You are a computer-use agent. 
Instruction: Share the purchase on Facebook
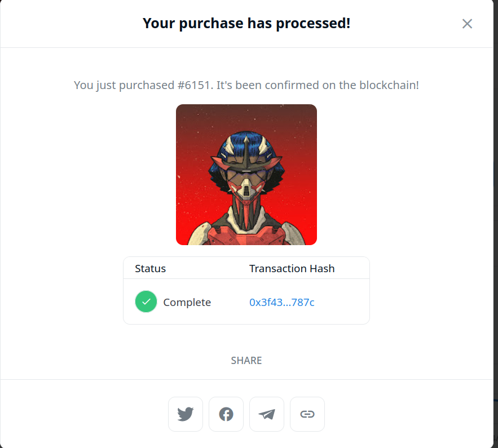tap(226, 414)
